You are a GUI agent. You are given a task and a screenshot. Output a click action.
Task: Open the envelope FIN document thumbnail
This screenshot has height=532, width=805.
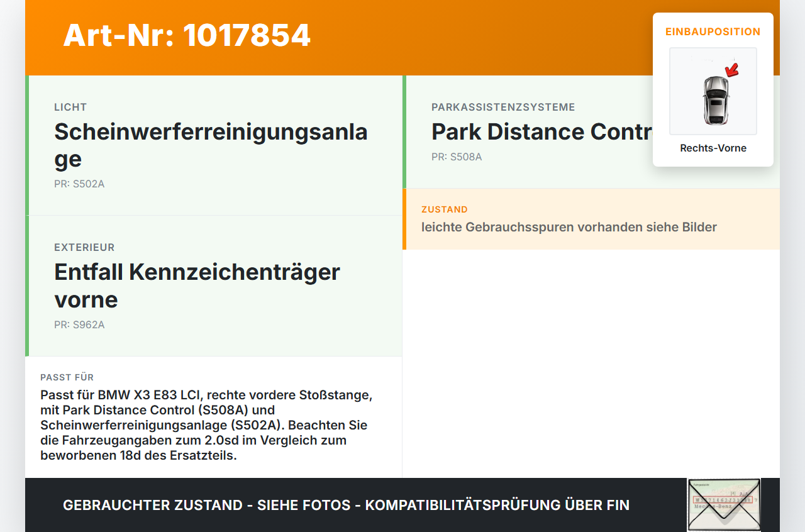coord(724,505)
